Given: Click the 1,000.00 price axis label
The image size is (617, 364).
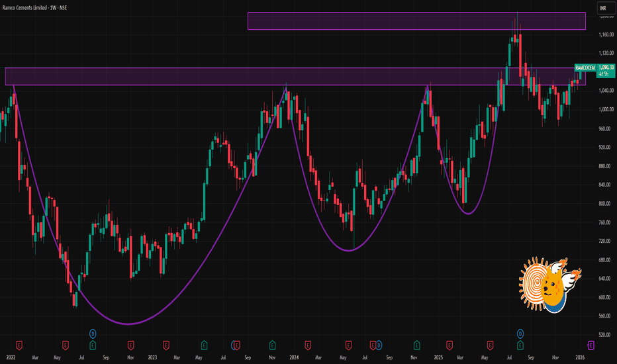Looking at the screenshot, I should click(606, 109).
